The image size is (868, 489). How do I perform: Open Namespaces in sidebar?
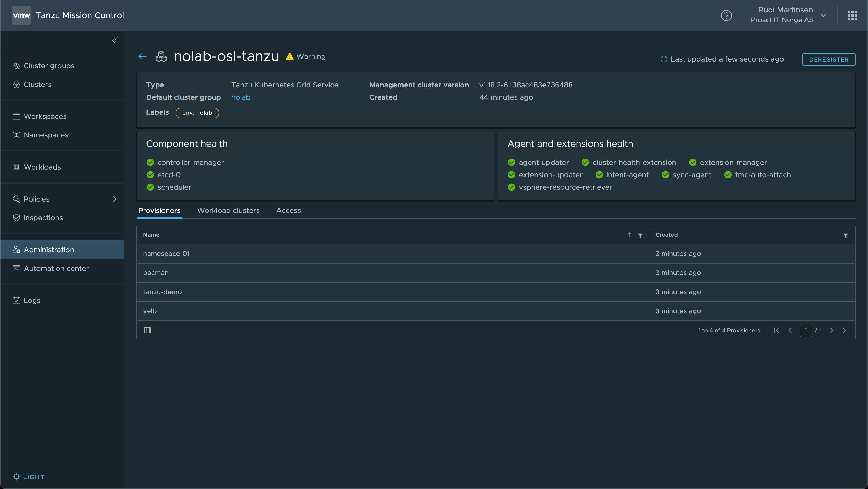tap(62, 135)
